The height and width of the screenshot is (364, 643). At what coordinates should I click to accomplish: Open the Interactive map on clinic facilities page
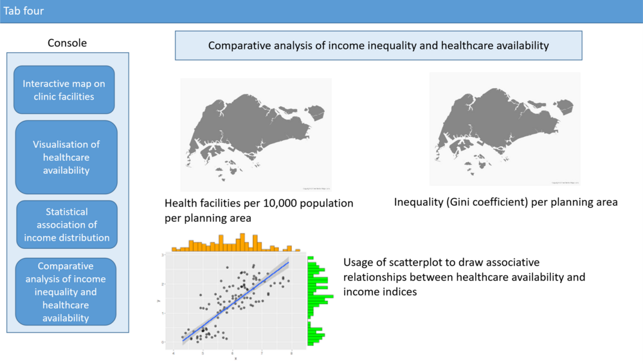(64, 90)
